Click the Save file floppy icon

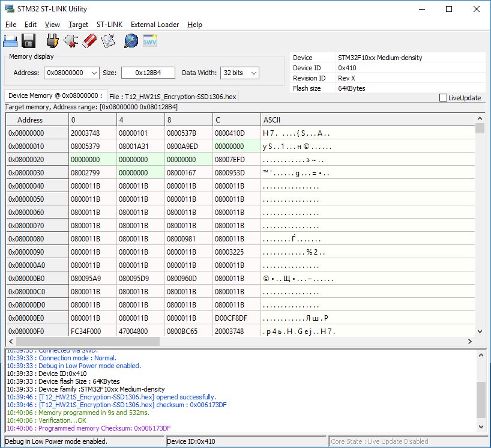[x=29, y=41]
